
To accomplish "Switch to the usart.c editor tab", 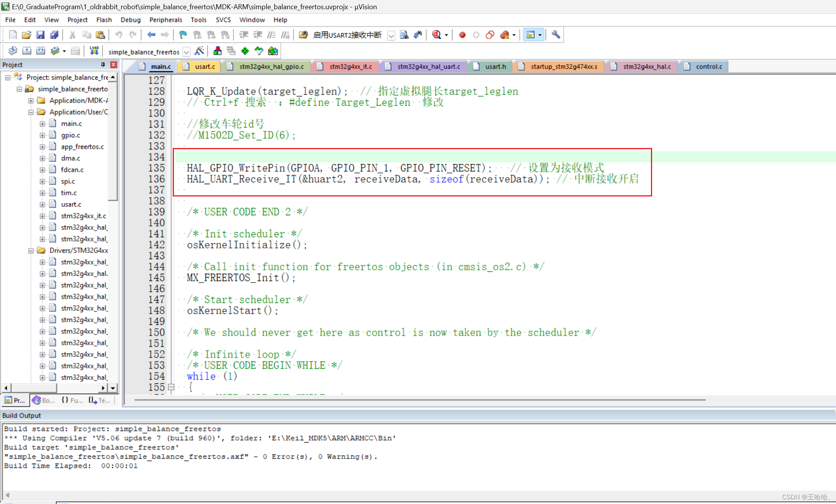I will click(x=200, y=67).
